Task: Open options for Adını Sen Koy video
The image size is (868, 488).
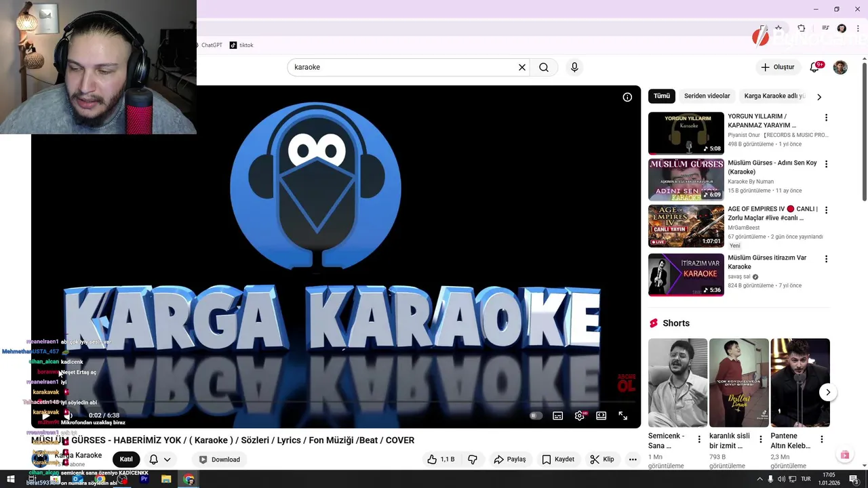Action: pos(826,164)
